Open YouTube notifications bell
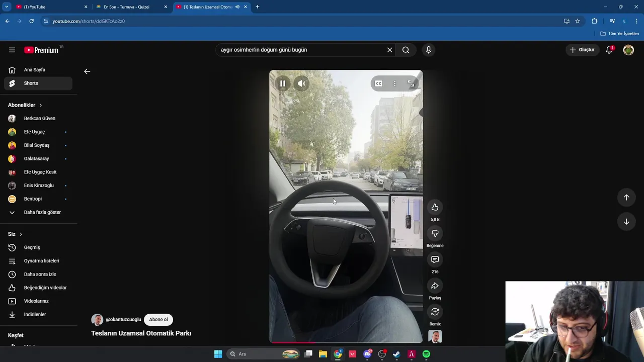The height and width of the screenshot is (362, 644). (609, 50)
